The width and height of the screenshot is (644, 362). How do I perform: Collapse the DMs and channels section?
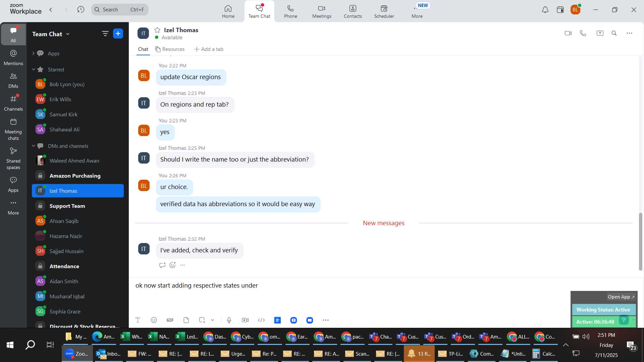tap(33, 146)
